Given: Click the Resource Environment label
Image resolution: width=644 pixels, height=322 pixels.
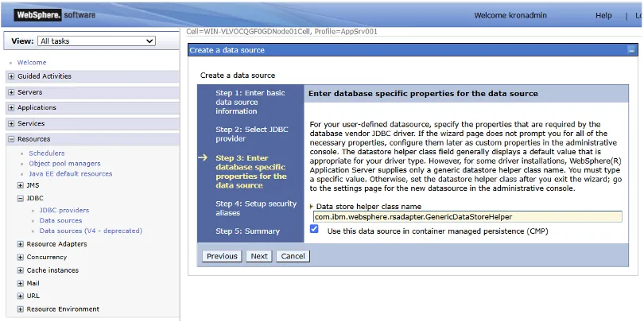Looking at the screenshot, I should coord(63,309).
